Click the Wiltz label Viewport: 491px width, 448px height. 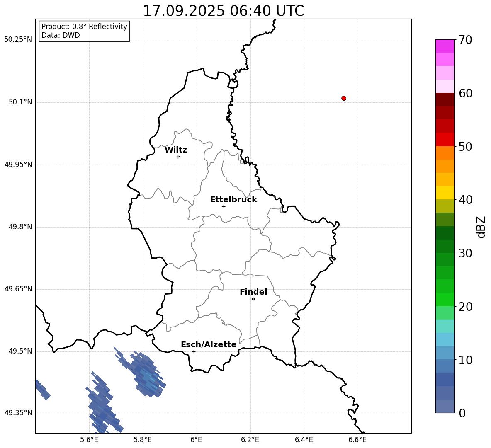(176, 150)
